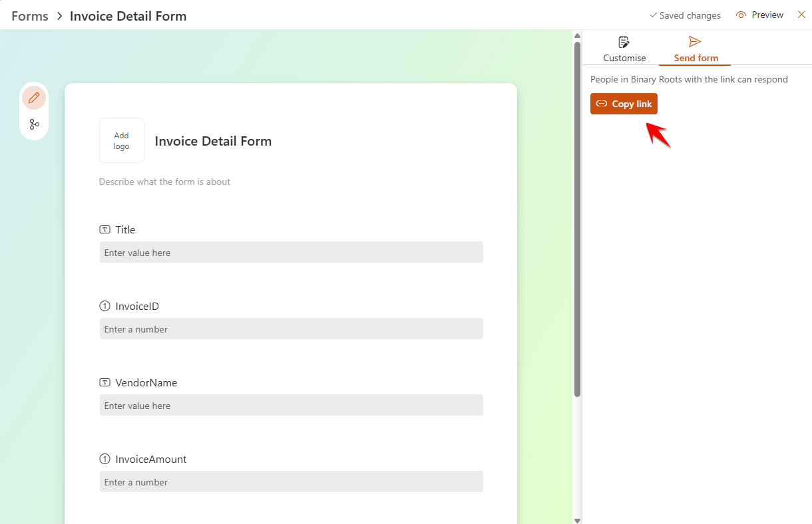Copy the form link
The height and width of the screenshot is (524, 812).
pos(624,104)
